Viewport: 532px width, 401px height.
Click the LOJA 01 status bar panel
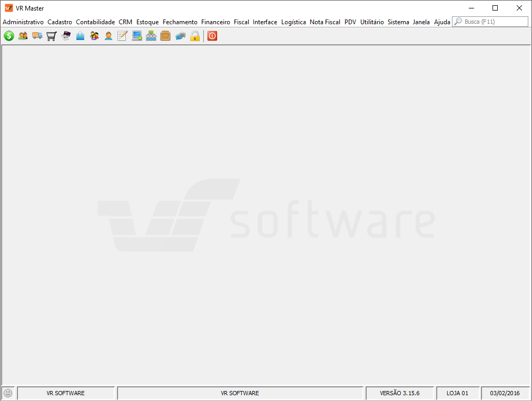457,393
